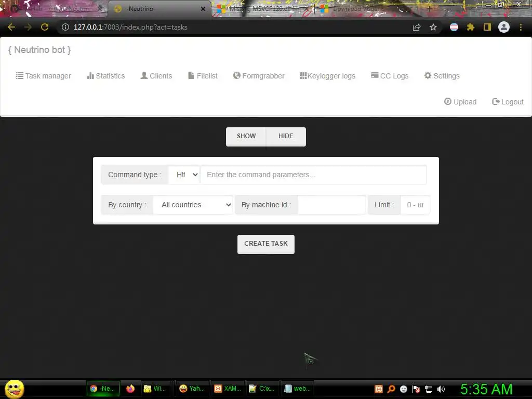Screen dimensions: 532x399
Task: Open the Chrome profile avatar
Action: pos(504,27)
